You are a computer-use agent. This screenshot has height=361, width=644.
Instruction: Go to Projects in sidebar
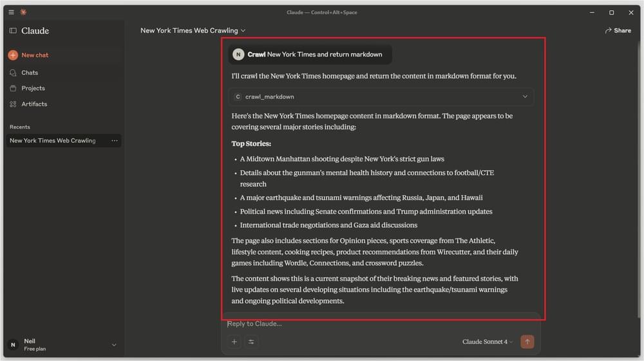point(32,88)
